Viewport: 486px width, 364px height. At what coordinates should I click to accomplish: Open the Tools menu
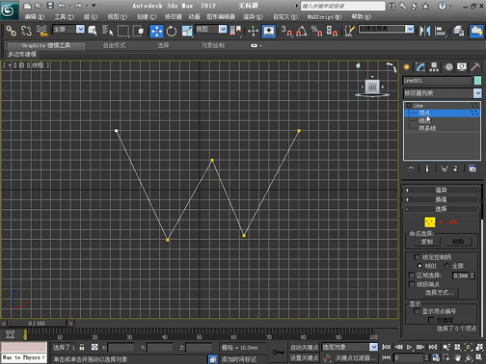tap(63, 17)
